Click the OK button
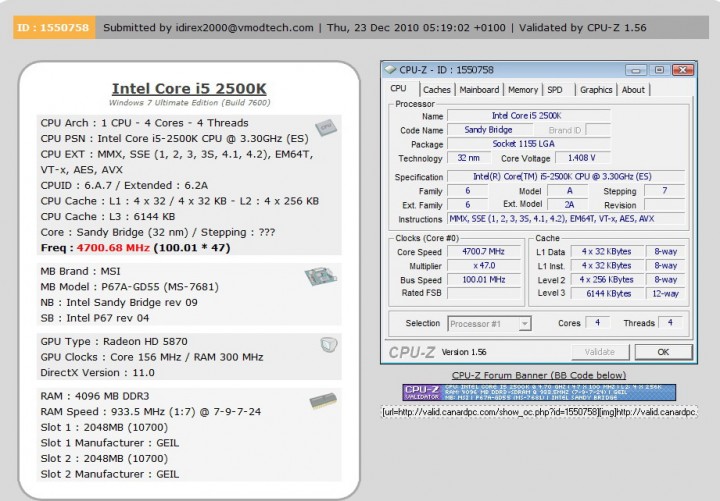Viewport: 720px width, 501px height. [x=663, y=352]
